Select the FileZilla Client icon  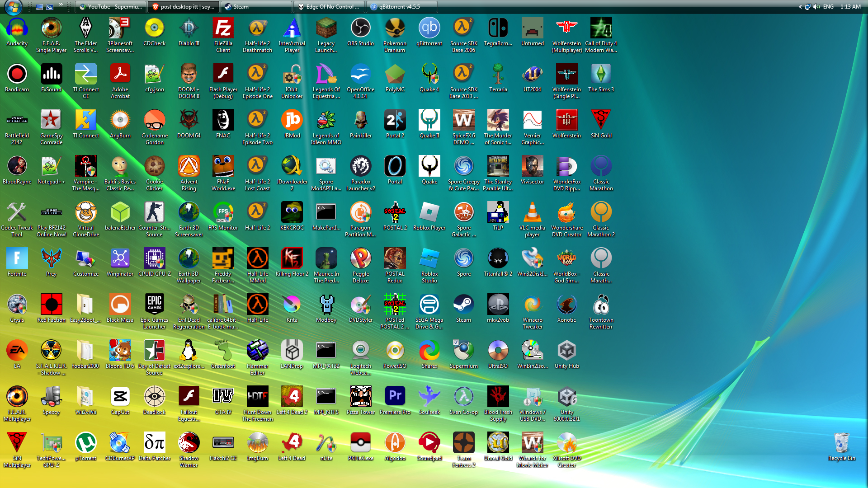click(x=223, y=35)
